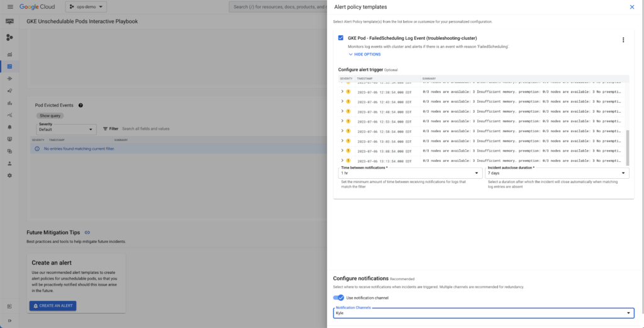Click warning severity icon on 12:58:54 log row

point(348,131)
